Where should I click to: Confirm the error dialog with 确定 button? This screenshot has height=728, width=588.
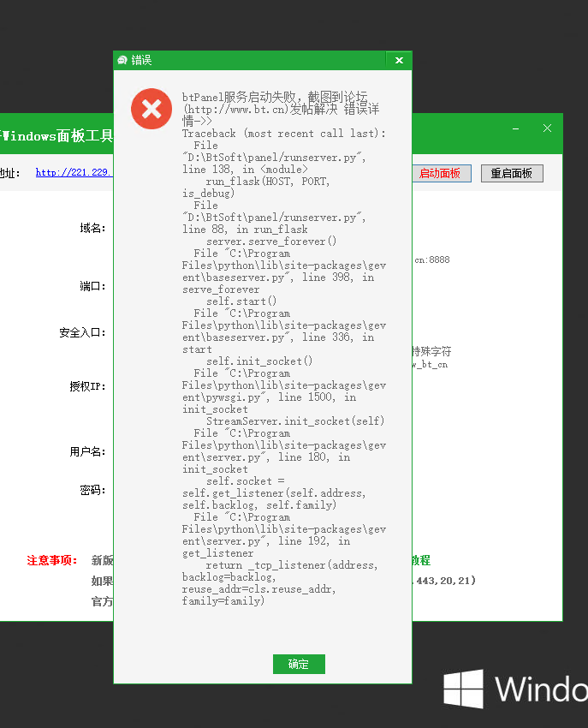[x=299, y=664]
